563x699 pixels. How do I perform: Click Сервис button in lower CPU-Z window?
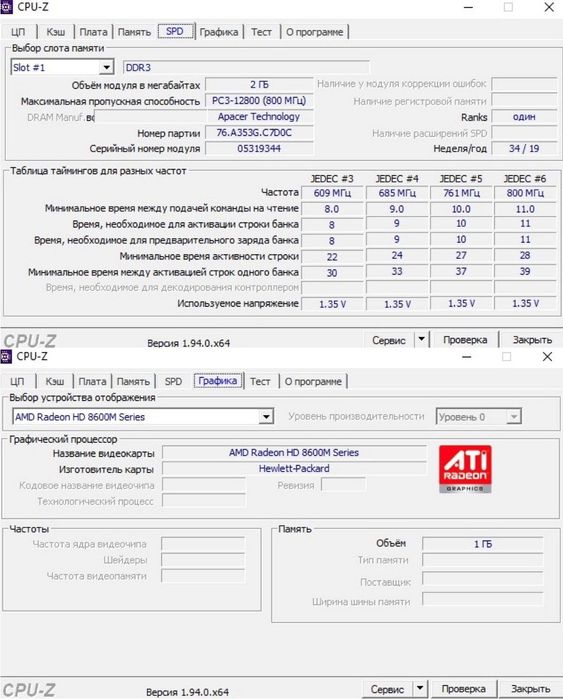[x=387, y=689]
